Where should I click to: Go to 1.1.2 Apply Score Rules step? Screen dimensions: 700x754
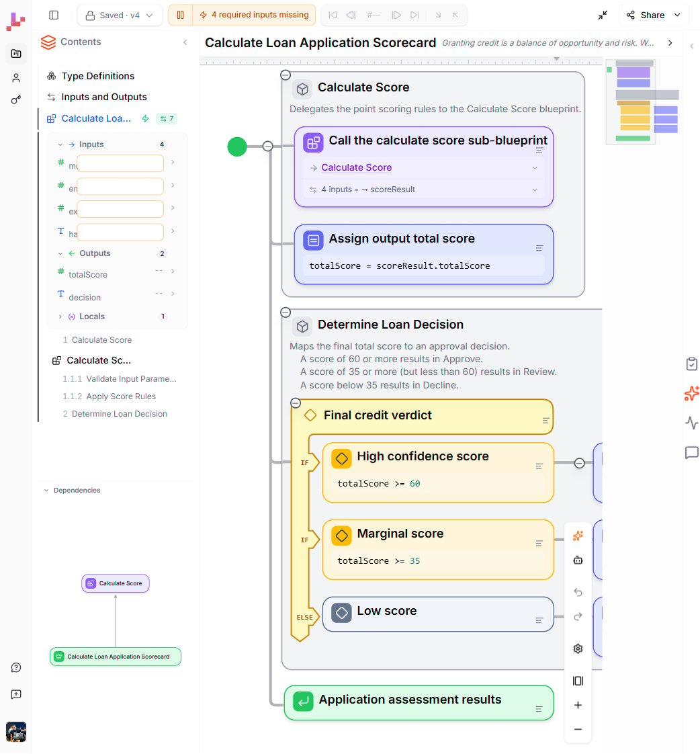(109, 396)
